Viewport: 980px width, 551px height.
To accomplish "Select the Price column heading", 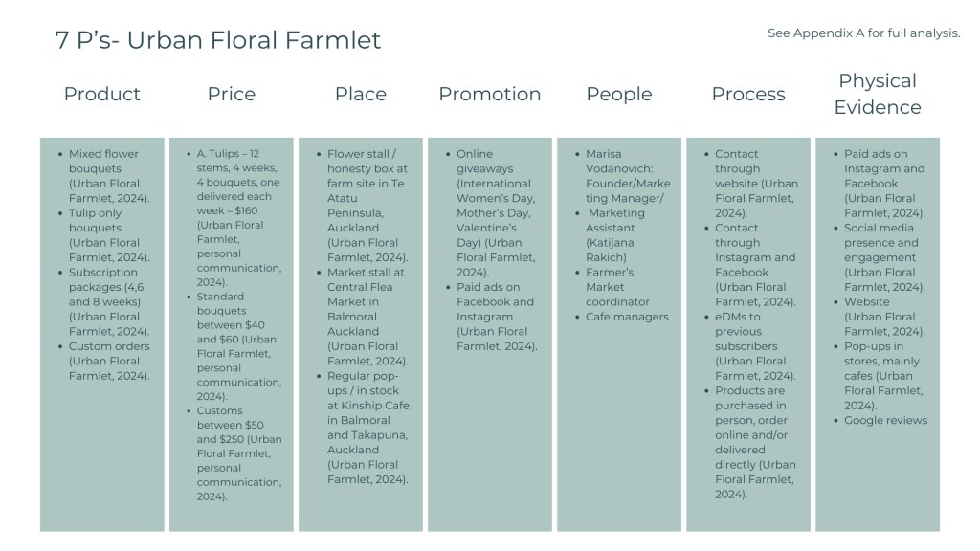I will point(232,94).
